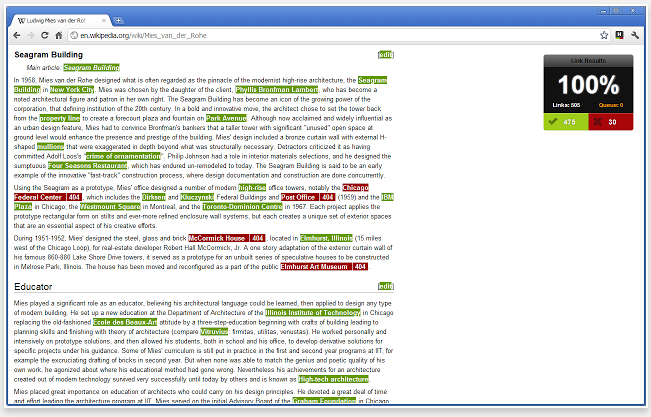Click the 100% progress indicator
Screen dimensions: 651x417
click(x=588, y=85)
